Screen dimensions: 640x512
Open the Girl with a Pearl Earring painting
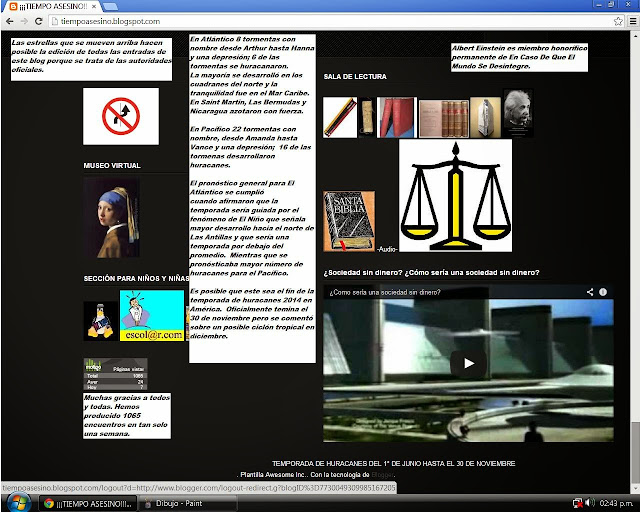[112, 218]
